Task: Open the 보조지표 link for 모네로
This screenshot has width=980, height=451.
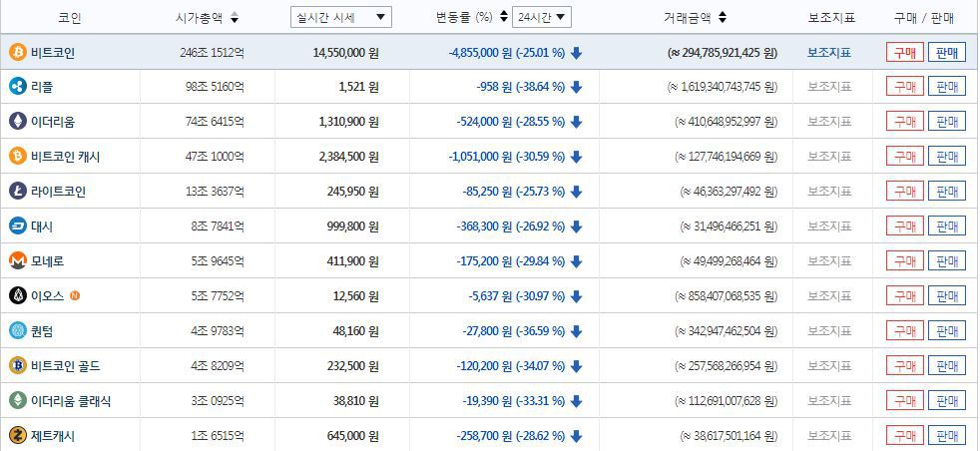Action: 828,261
